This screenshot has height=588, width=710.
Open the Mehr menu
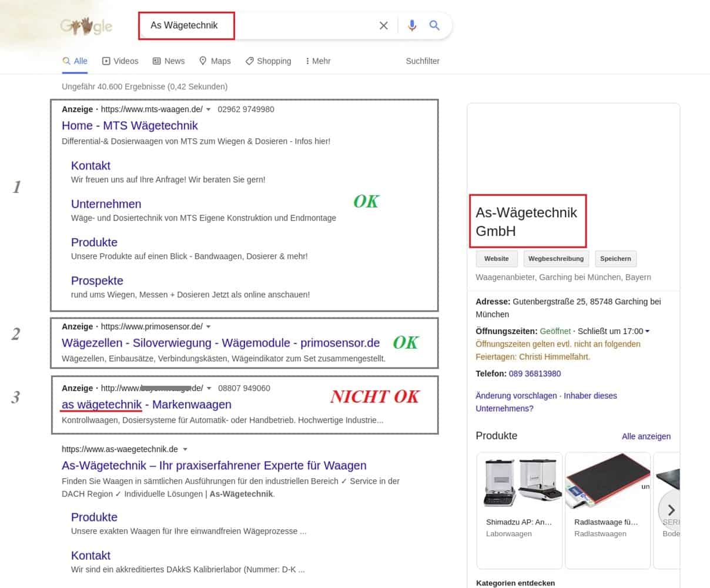pyautogui.click(x=318, y=61)
